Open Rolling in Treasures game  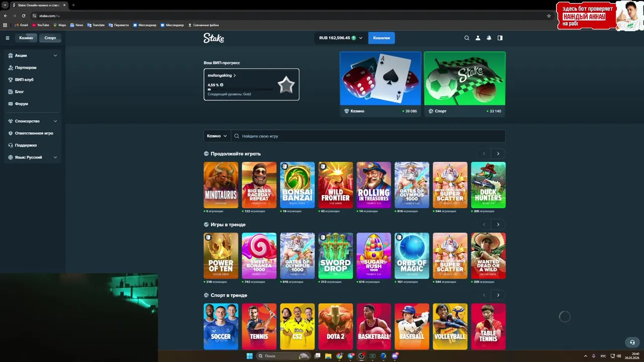pyautogui.click(x=374, y=185)
